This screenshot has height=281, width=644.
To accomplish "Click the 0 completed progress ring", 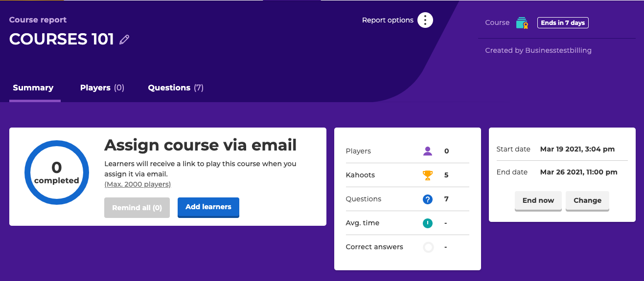I will pyautogui.click(x=57, y=173).
